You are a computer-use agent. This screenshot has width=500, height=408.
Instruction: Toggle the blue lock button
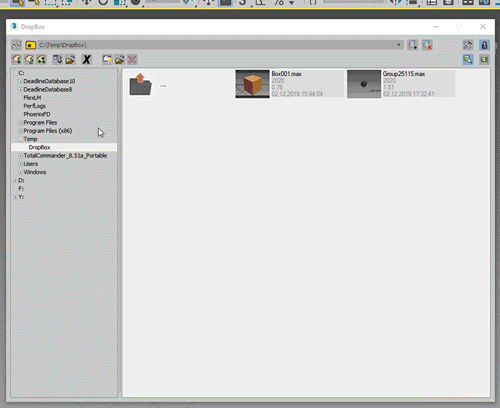pyautogui.click(x=484, y=45)
